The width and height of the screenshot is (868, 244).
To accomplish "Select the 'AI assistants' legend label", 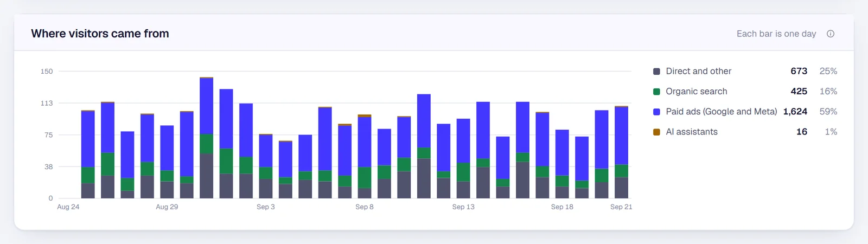I will click(692, 132).
